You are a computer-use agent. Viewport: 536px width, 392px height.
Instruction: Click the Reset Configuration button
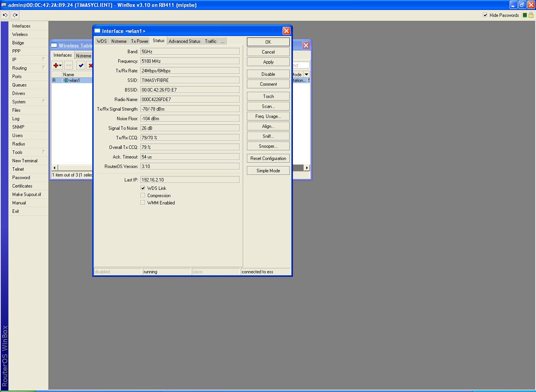click(x=268, y=158)
